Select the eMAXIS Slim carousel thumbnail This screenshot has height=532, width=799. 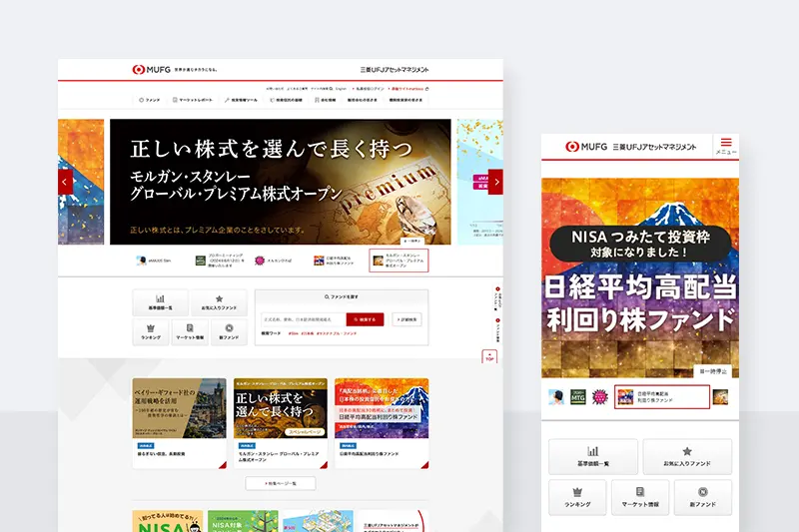click(154, 261)
